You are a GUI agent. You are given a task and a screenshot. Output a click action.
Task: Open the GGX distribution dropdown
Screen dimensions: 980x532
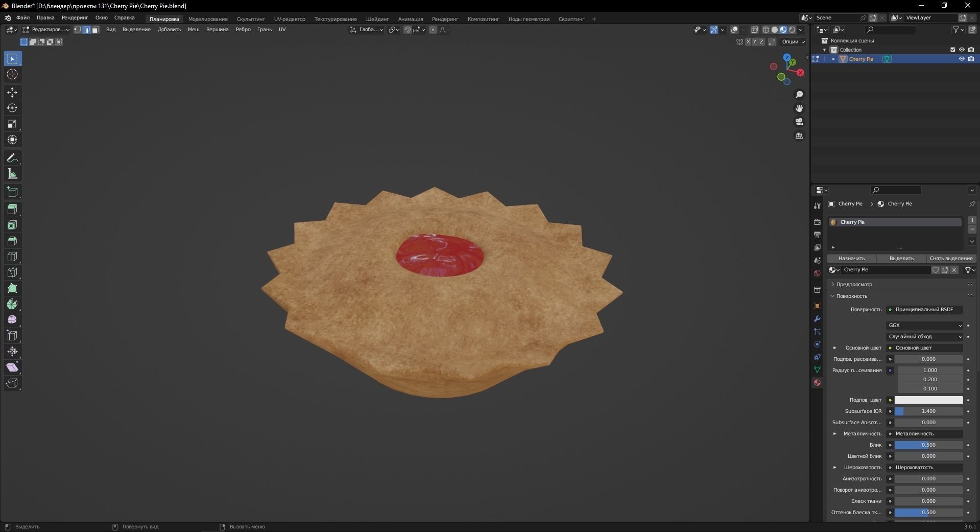click(x=925, y=325)
